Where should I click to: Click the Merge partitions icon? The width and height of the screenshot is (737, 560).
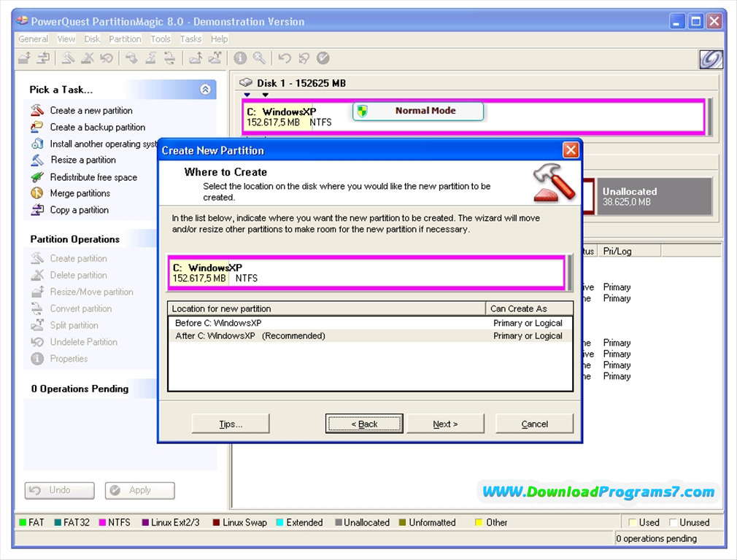[38, 193]
